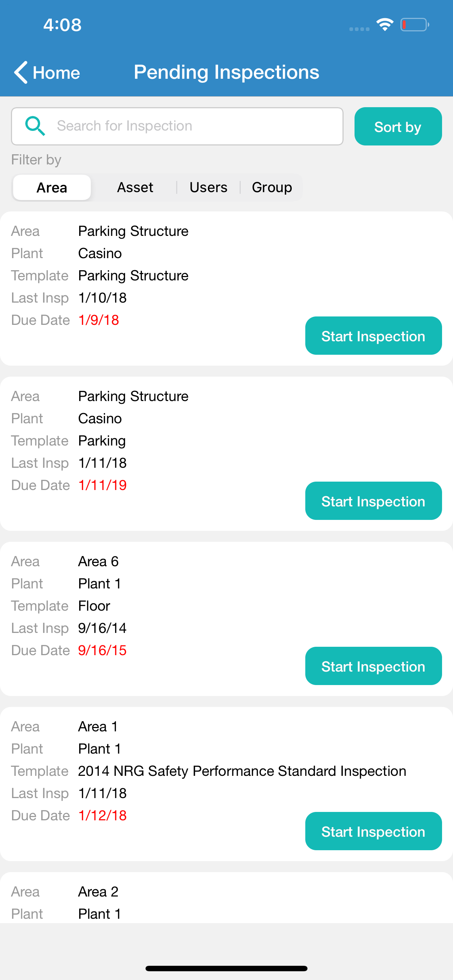Screen dimensions: 453x980
Task: Tap the back chevron next to Home
Action: pyautogui.click(x=20, y=72)
